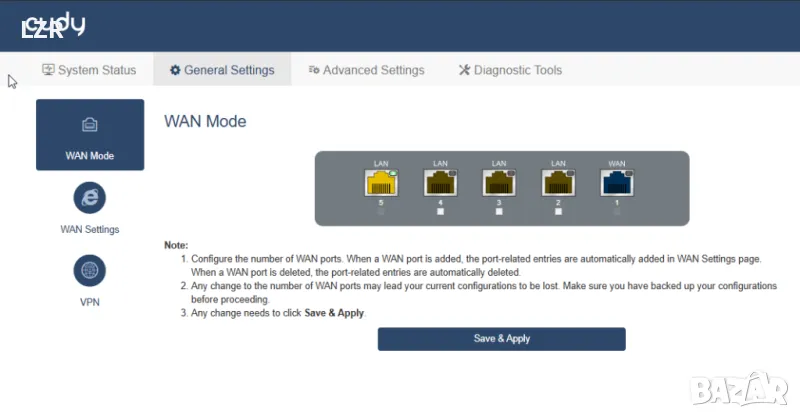Open VPN via the globe icon

[x=89, y=270]
